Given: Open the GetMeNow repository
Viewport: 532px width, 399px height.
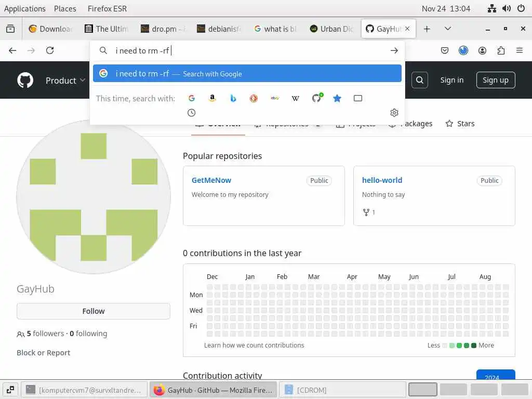Looking at the screenshot, I should pyautogui.click(x=211, y=180).
